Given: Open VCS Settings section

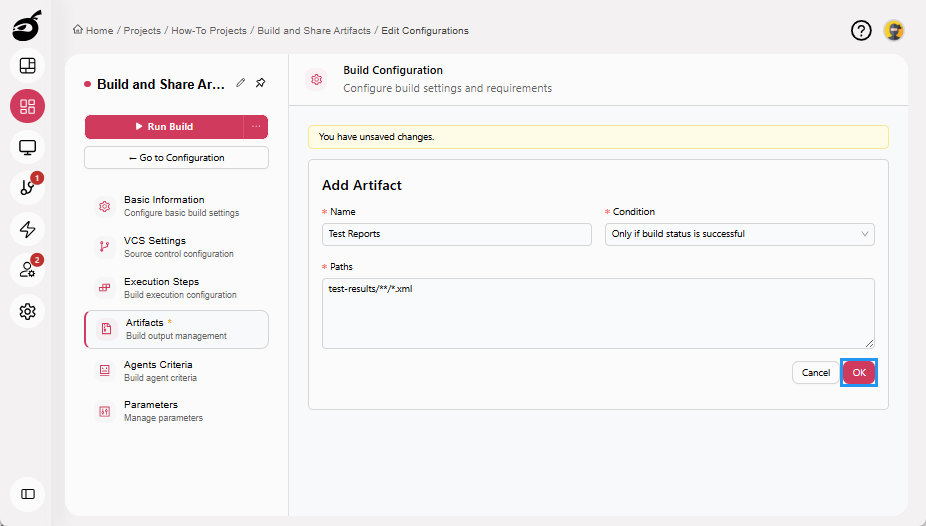Looking at the screenshot, I should (176, 247).
